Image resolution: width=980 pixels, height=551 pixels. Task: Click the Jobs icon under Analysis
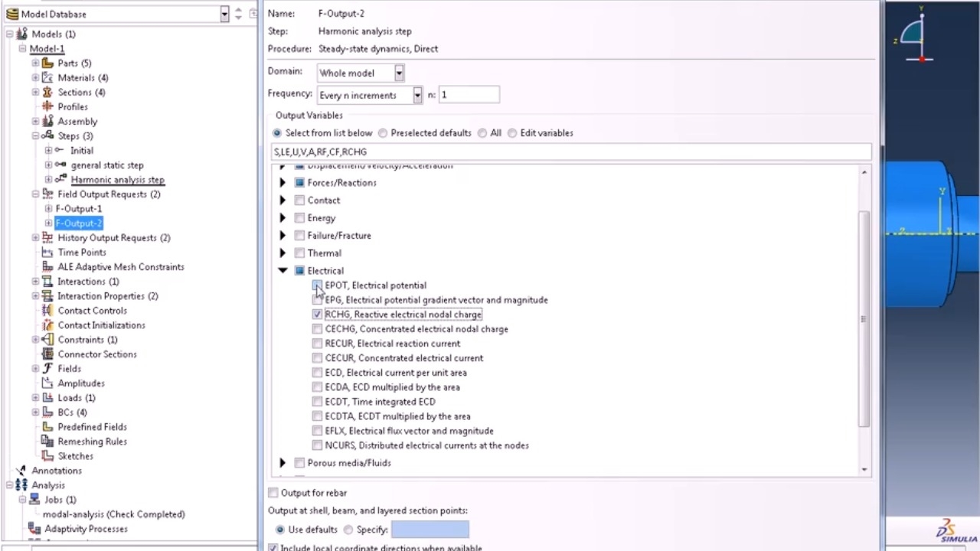click(34, 500)
